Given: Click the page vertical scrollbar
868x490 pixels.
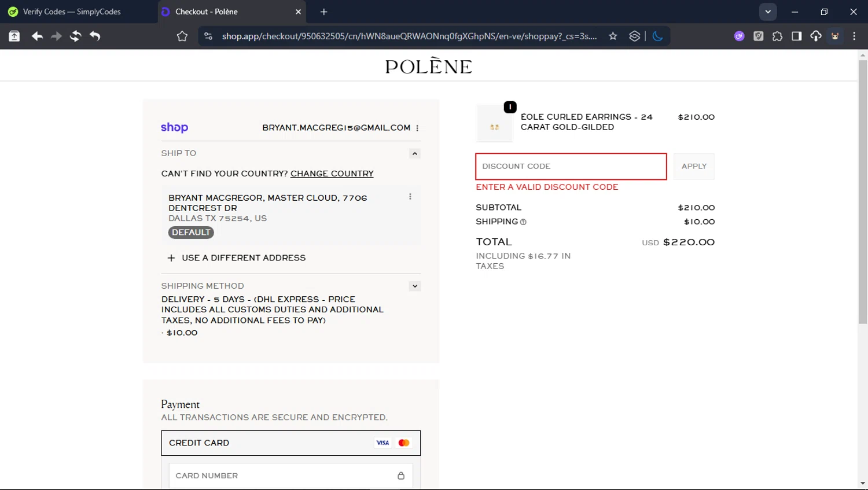Looking at the screenshot, I should tap(863, 191).
